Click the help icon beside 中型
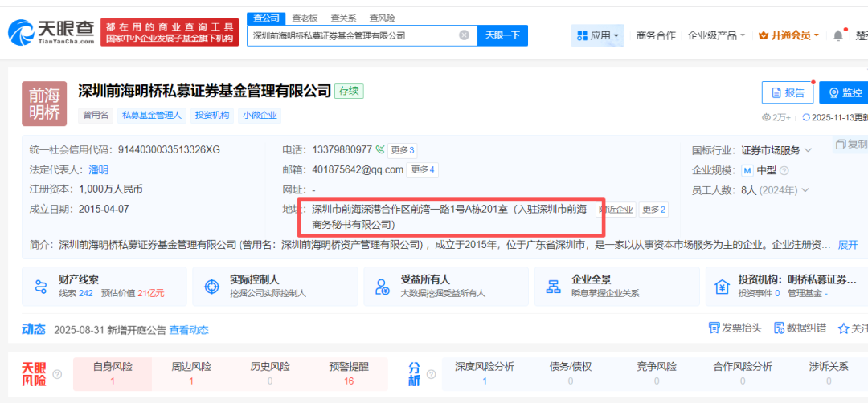Screen dimensions: 868x403 tap(784, 170)
